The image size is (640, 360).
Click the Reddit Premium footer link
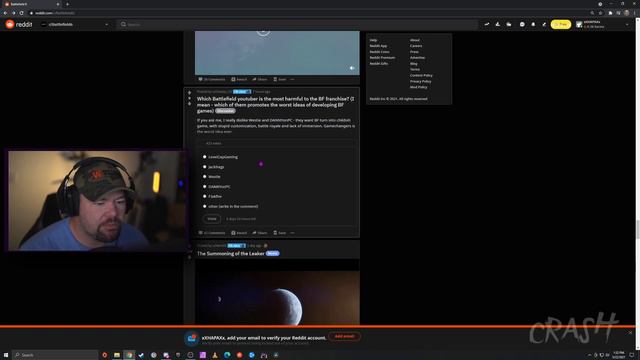pos(382,58)
